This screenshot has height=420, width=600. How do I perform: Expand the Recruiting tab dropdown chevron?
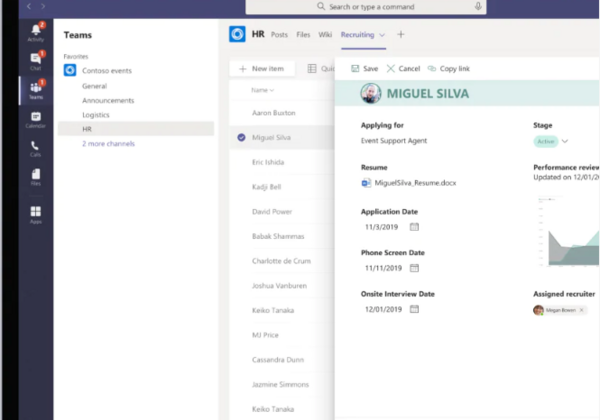pos(382,35)
